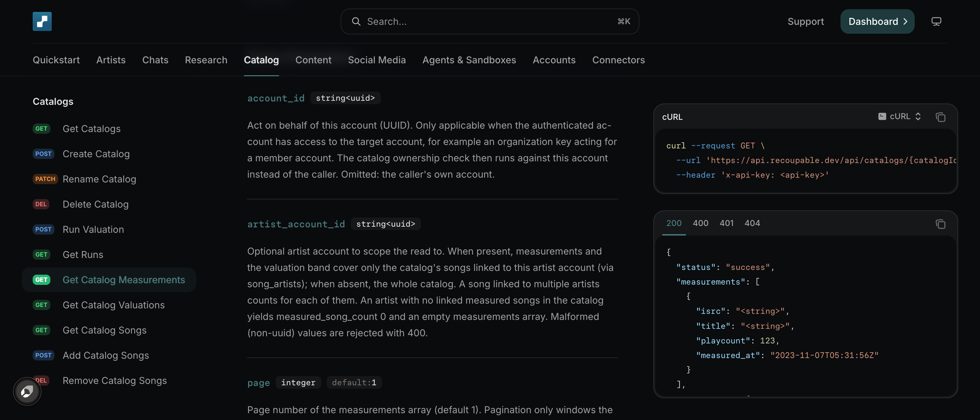Screen dimensions: 980x420
Task: Click the cURL code panel title
Action: (672, 117)
